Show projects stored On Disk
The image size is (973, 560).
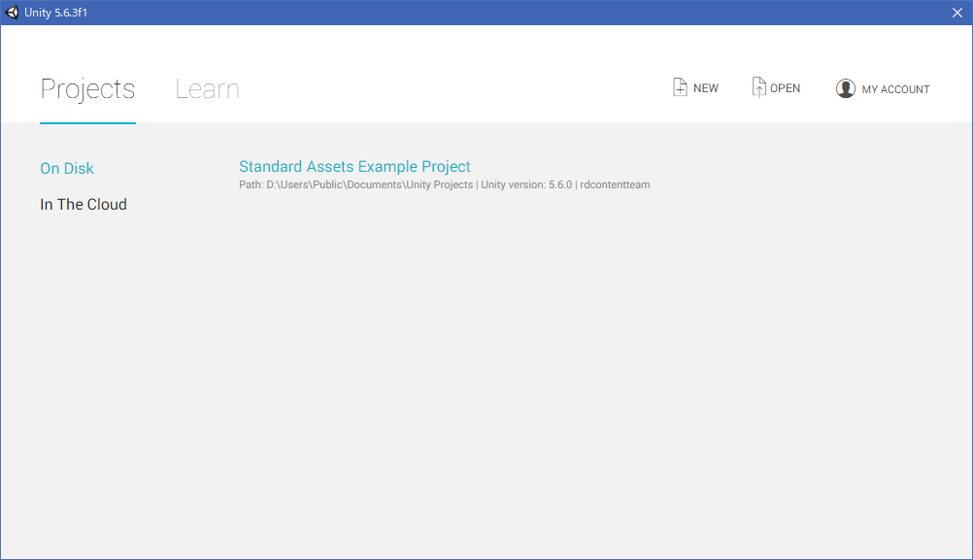click(x=67, y=169)
